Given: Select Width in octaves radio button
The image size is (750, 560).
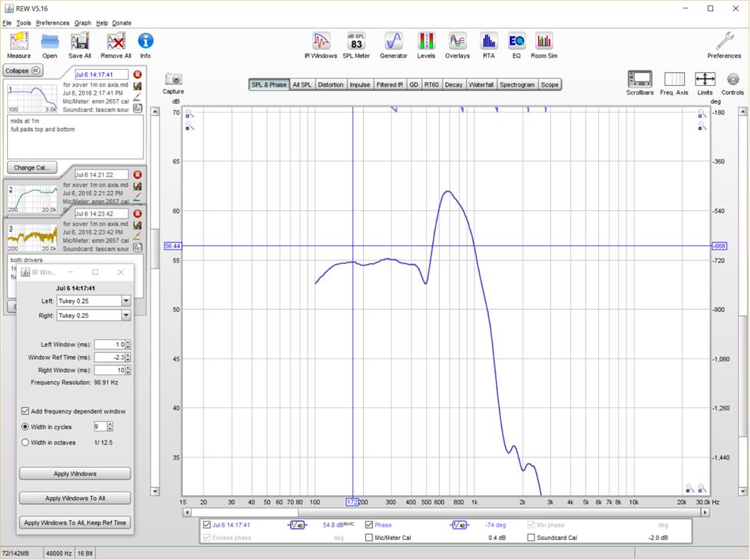Looking at the screenshot, I should coord(25,443).
